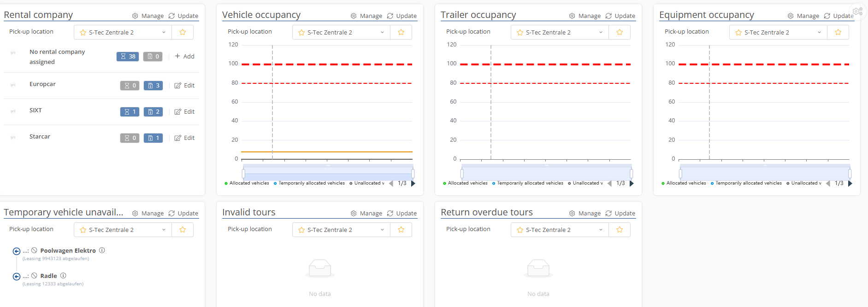Click the favorite star in Rental company panel

(183, 32)
